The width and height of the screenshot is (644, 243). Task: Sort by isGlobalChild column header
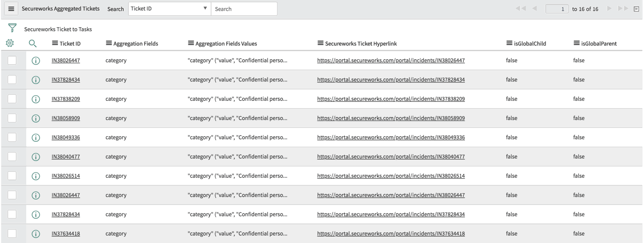click(530, 43)
